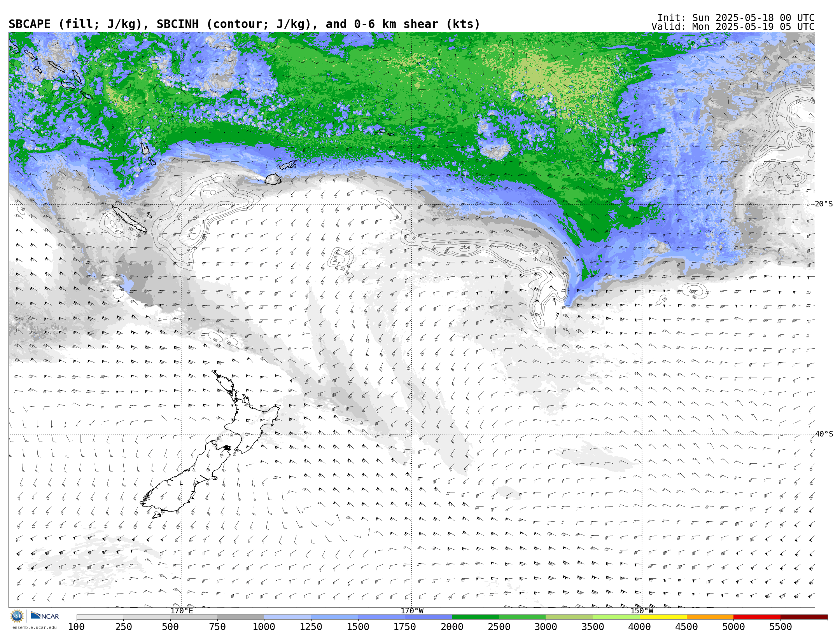Select the dark green 2000–2500 color swatch

(x=475, y=617)
